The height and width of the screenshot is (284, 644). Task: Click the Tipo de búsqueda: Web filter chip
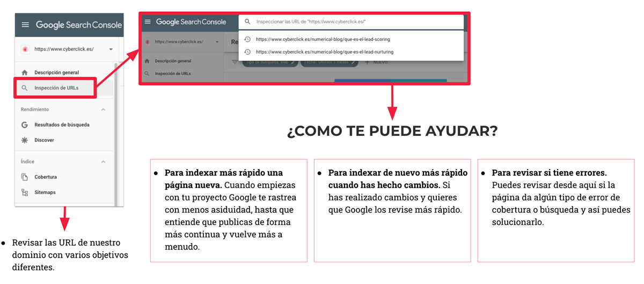click(x=269, y=62)
